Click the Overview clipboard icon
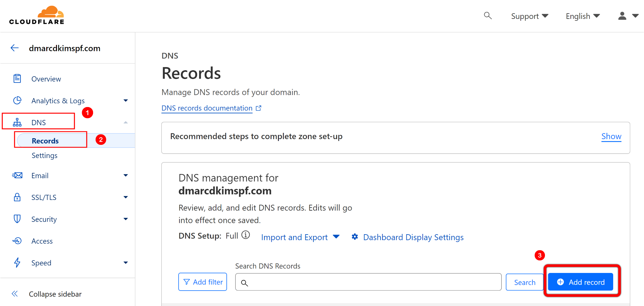The image size is (644, 306). point(17,78)
